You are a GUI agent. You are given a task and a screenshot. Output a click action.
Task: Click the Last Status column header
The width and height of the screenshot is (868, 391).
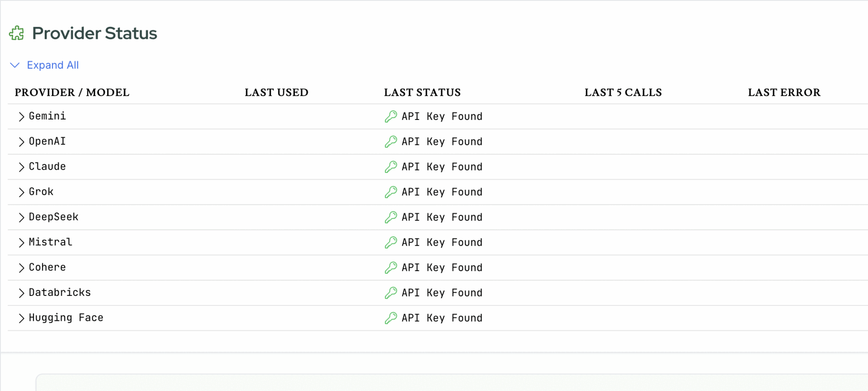422,92
